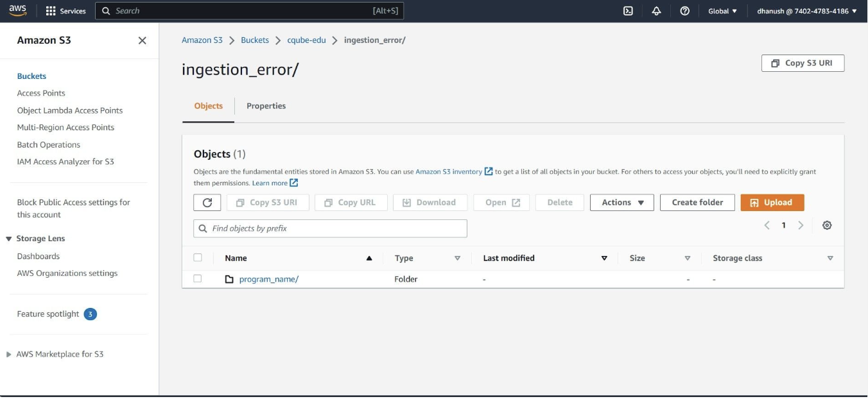Image resolution: width=868 pixels, height=399 pixels.
Task: Click the Find objects by prefix field
Action: point(330,228)
